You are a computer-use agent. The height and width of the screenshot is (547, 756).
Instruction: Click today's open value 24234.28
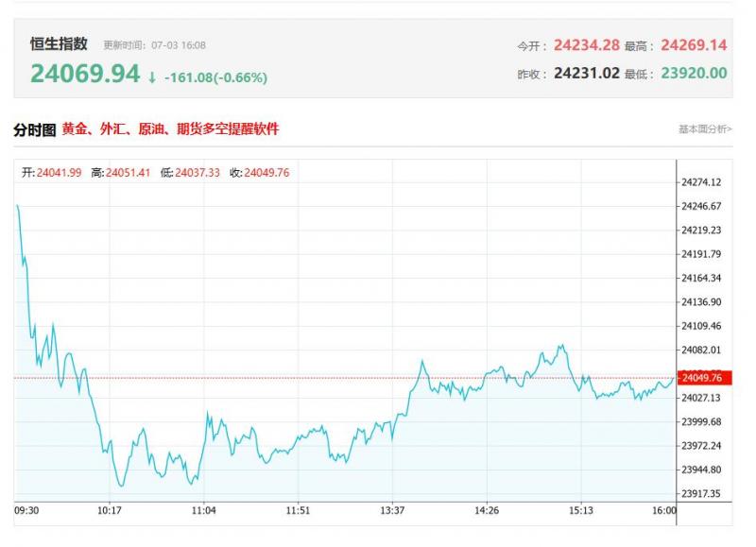pos(587,45)
